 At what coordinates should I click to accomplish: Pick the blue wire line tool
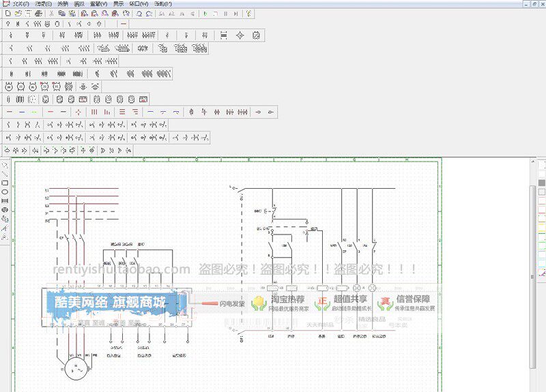[22, 112]
